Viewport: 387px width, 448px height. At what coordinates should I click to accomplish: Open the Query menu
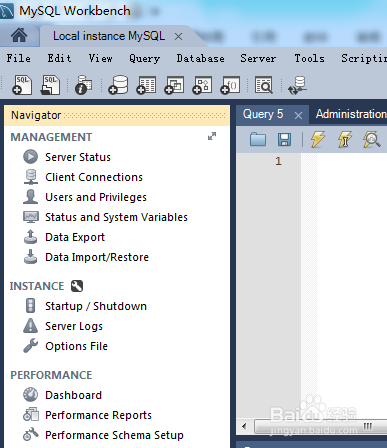144,59
